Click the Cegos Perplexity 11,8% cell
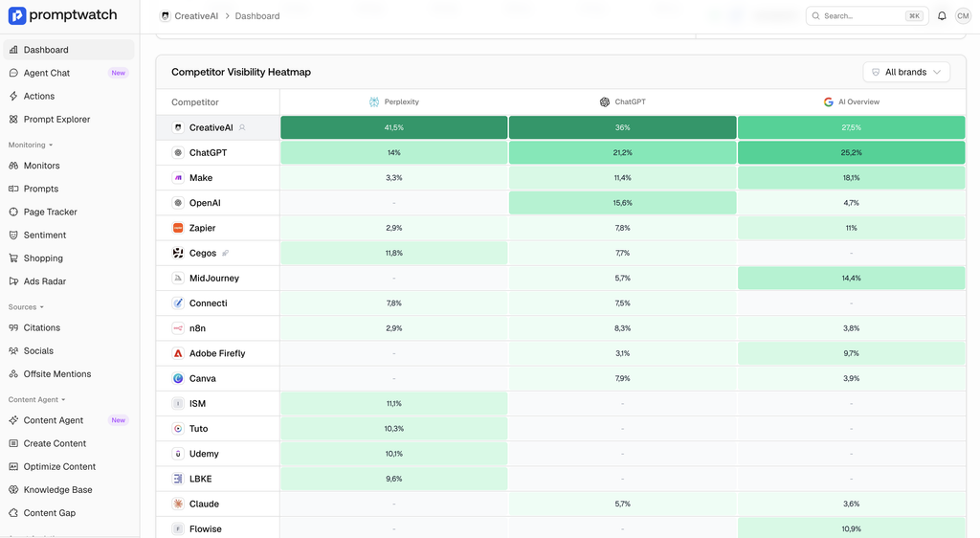Image resolution: width=980 pixels, height=538 pixels. coord(393,253)
